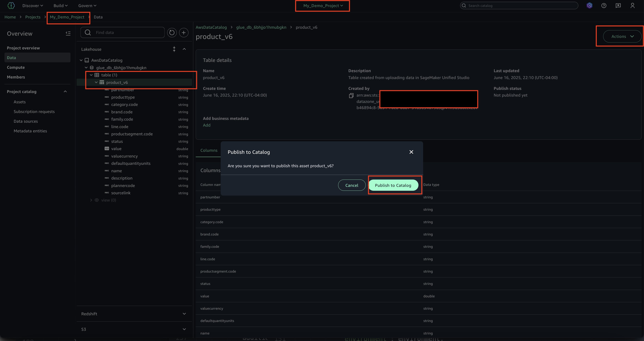
Task: Confirm Publish to Catalog button
Action: pyautogui.click(x=393, y=185)
